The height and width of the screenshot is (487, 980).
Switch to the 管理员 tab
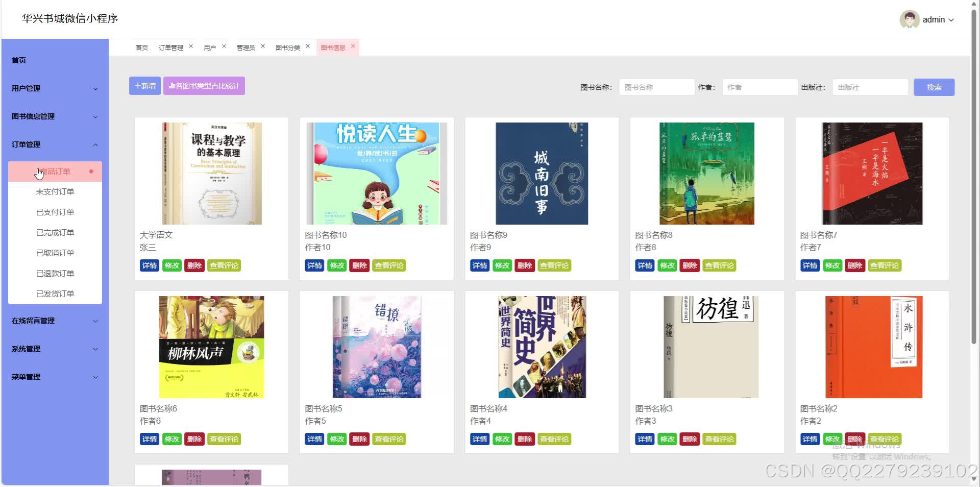pyautogui.click(x=246, y=47)
